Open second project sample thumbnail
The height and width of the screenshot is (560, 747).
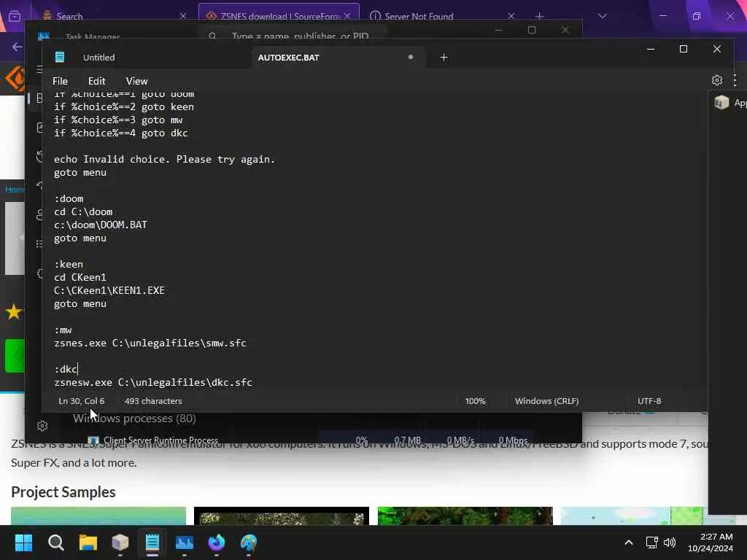[281, 516]
